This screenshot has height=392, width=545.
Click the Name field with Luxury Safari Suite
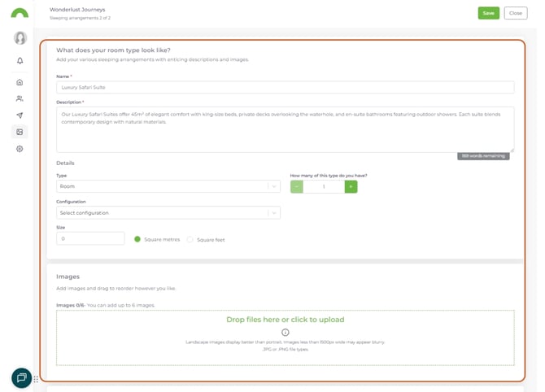pyautogui.click(x=285, y=87)
